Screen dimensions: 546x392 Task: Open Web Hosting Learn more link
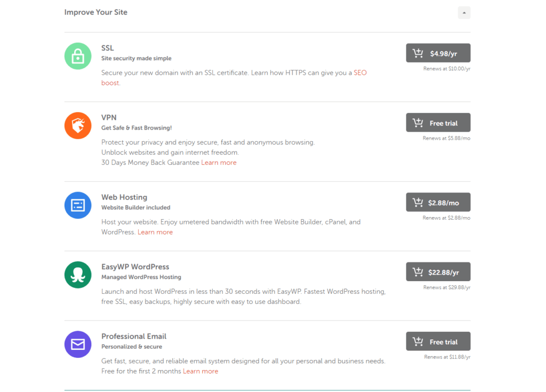coord(155,232)
